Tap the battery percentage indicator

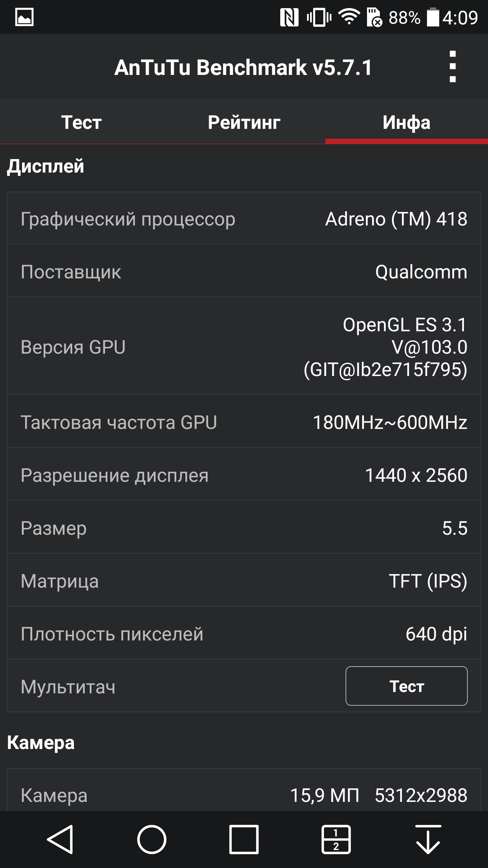tap(404, 18)
